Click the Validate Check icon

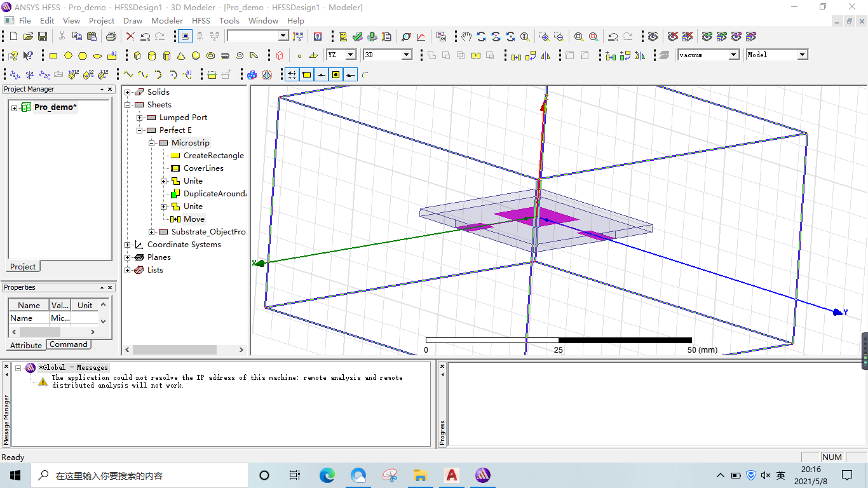click(x=356, y=36)
